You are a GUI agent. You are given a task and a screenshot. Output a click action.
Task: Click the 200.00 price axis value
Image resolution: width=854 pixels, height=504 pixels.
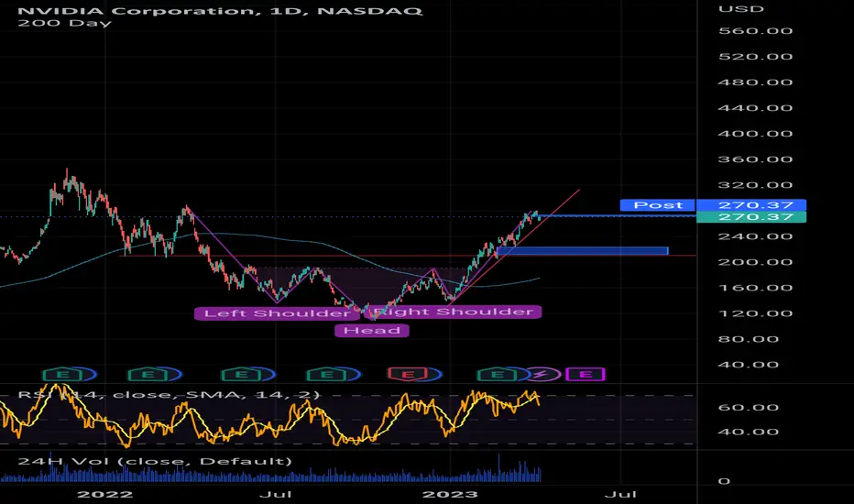point(755,262)
